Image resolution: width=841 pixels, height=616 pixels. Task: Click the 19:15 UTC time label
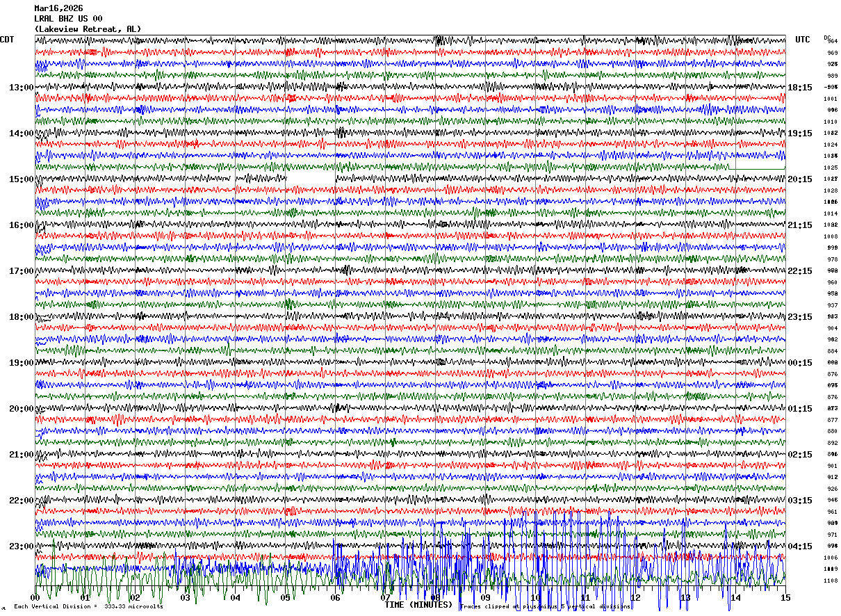point(800,133)
